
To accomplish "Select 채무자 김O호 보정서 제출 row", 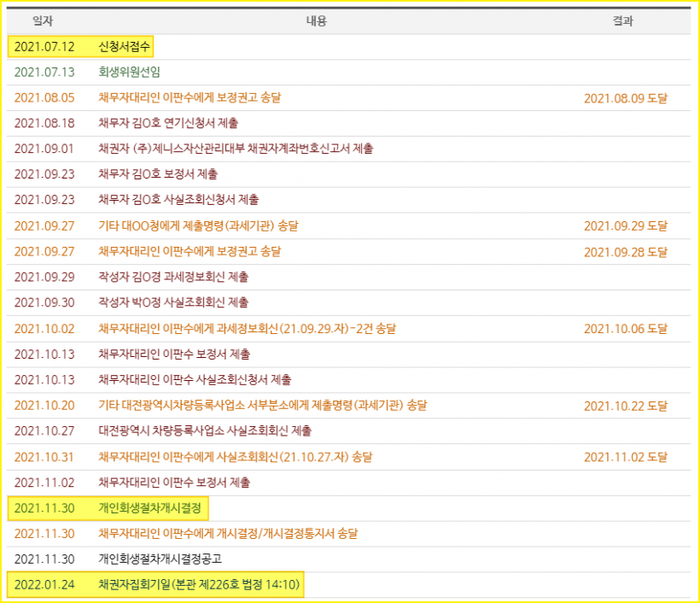I will pyautogui.click(x=348, y=174).
